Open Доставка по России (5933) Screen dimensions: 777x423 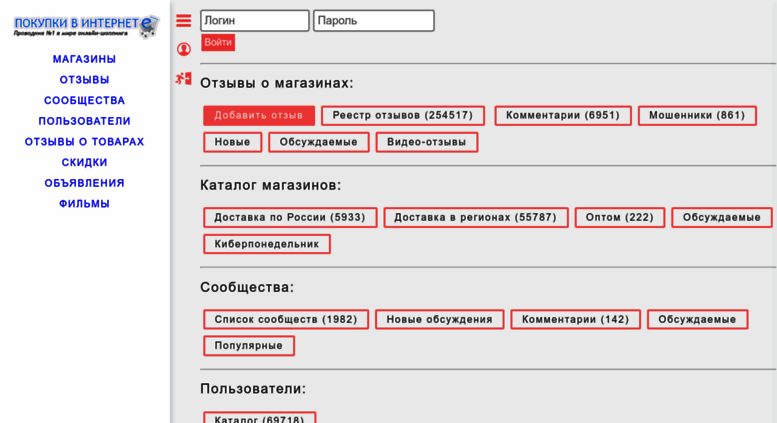pos(290,217)
